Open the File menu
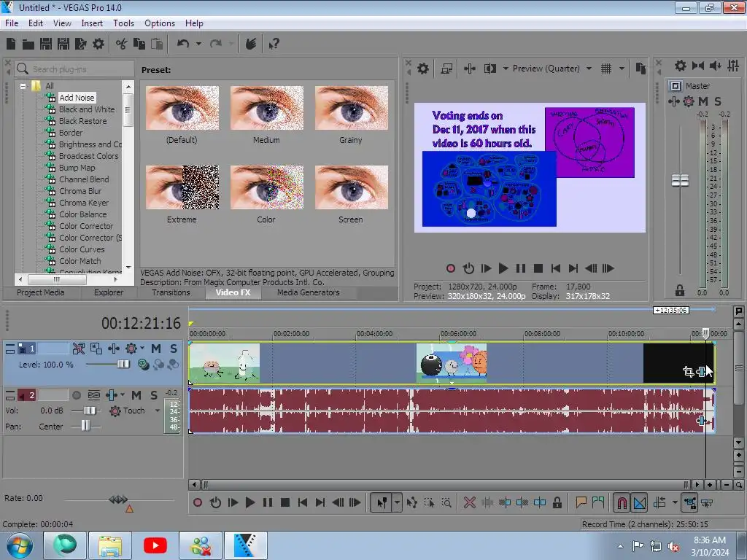The image size is (747, 560). (12, 23)
